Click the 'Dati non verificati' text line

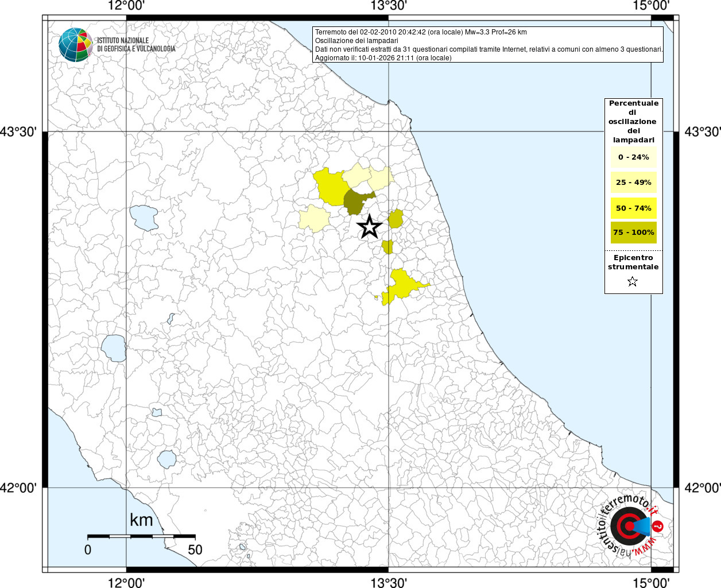click(489, 49)
